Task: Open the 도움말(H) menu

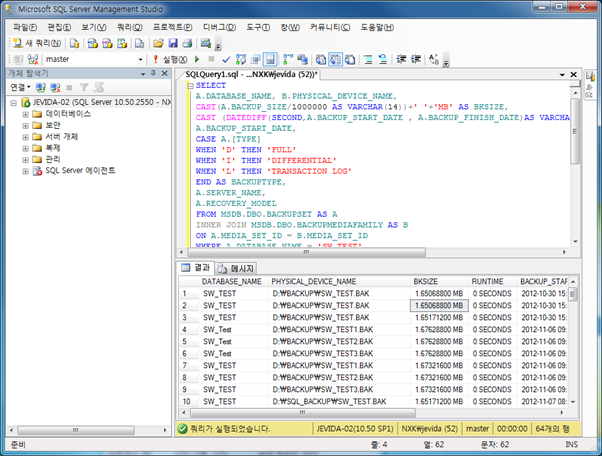Action: (x=377, y=27)
